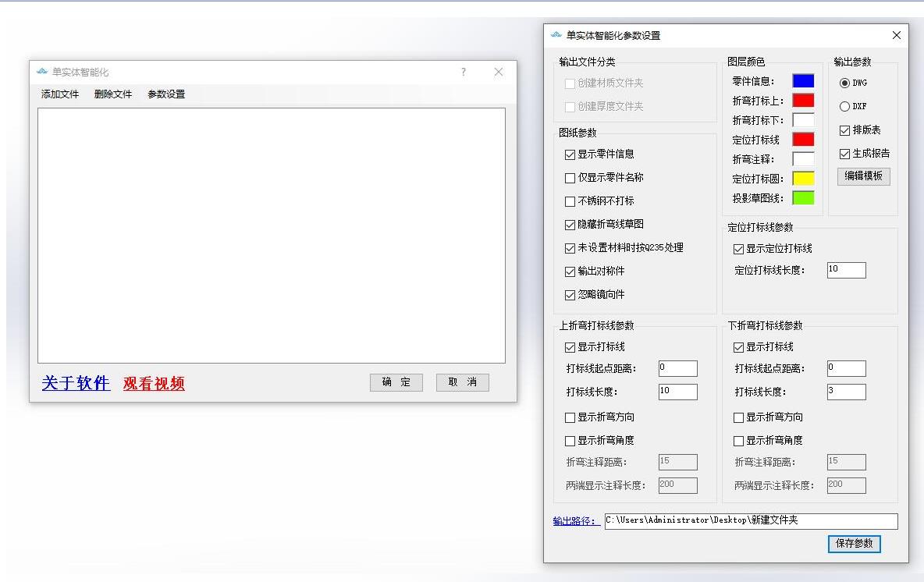Open the 删除文件 menu
924x582 pixels.
tap(113, 94)
